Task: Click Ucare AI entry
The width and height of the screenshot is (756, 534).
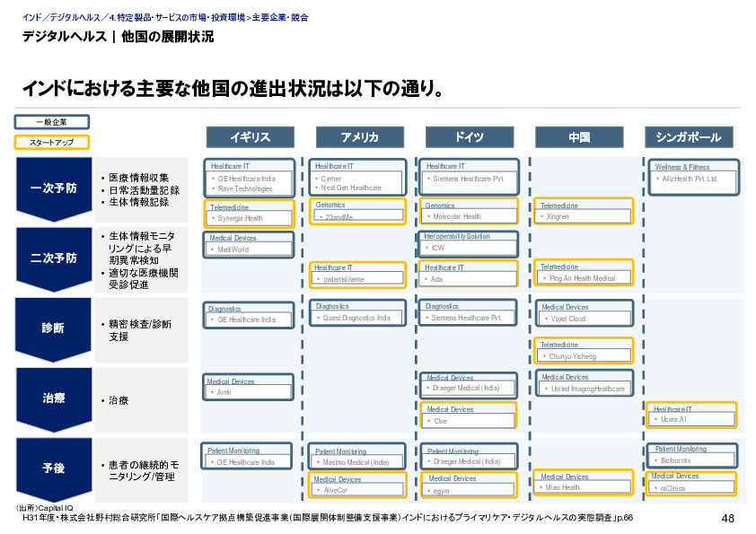Action: coord(673,420)
